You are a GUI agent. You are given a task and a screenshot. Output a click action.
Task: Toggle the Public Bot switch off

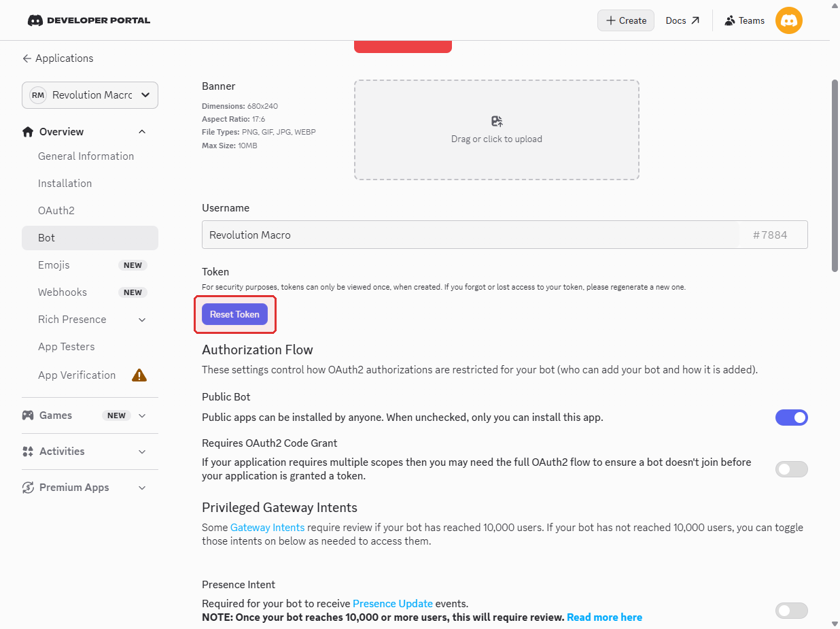(x=792, y=418)
